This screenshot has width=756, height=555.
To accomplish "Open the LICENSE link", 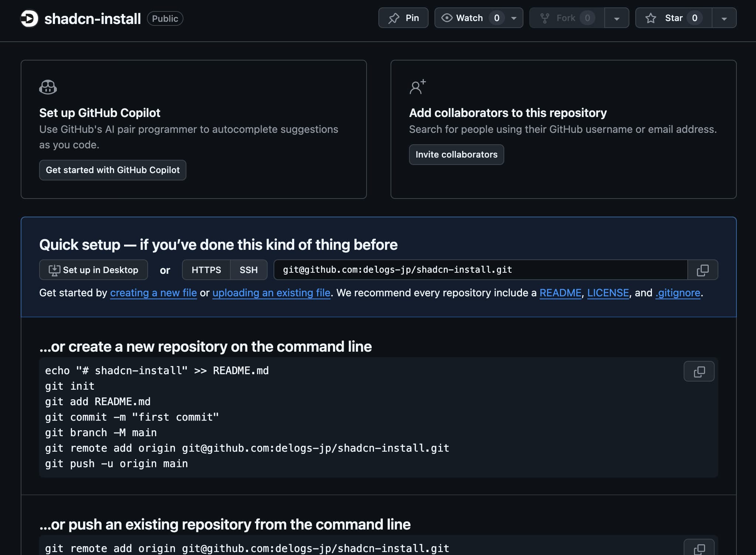I will point(608,293).
